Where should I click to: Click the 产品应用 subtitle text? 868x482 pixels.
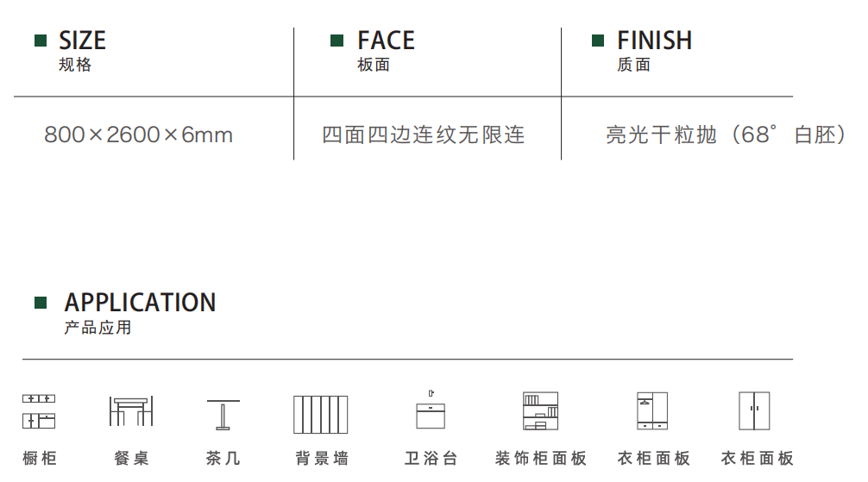point(98,328)
